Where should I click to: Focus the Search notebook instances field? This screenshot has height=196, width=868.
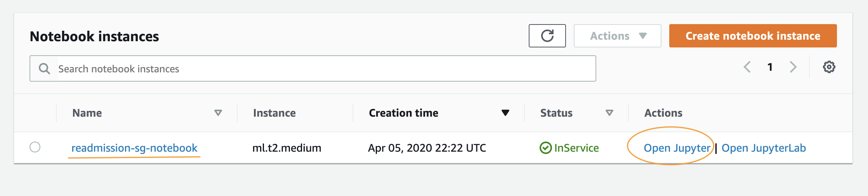(312, 68)
